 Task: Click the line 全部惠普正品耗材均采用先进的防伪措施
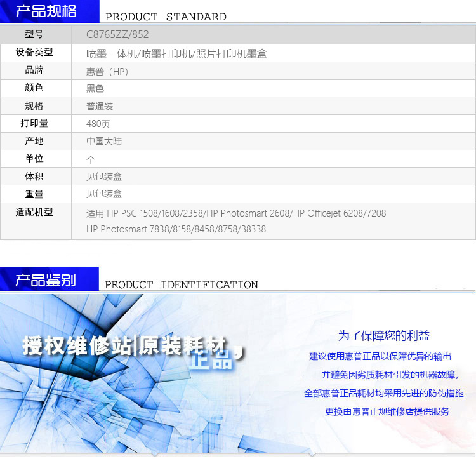[x=384, y=393]
